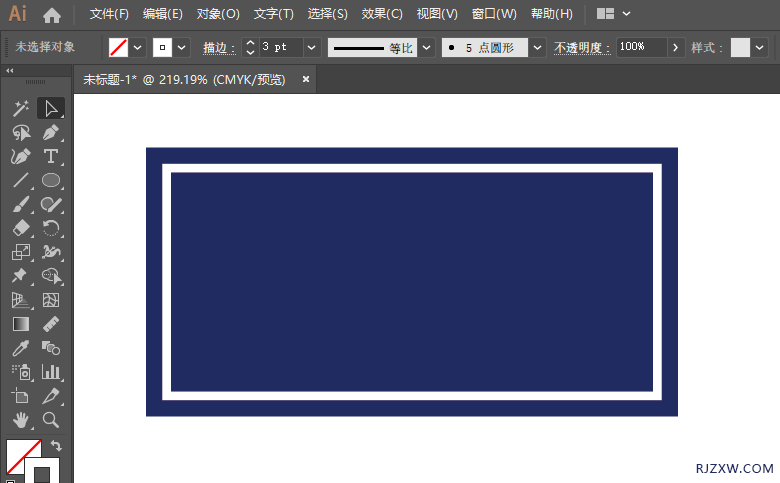Expand the opacity slider arrow next to 100%
This screenshot has width=780, height=483.
click(x=675, y=48)
